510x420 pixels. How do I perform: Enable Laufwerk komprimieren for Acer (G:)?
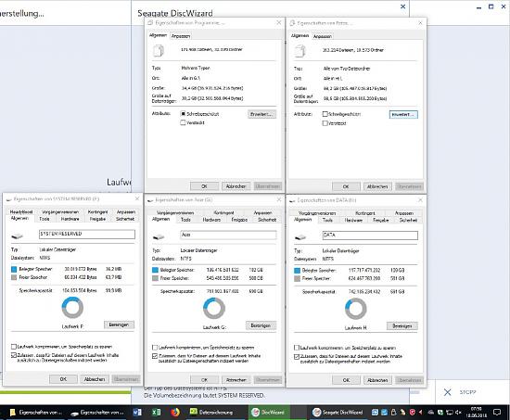click(155, 348)
